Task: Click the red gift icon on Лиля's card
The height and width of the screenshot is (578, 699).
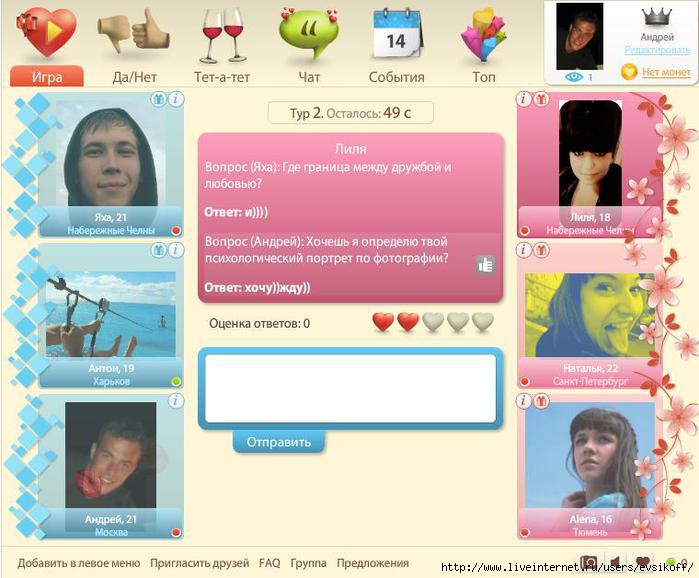Action: pyautogui.click(x=541, y=99)
